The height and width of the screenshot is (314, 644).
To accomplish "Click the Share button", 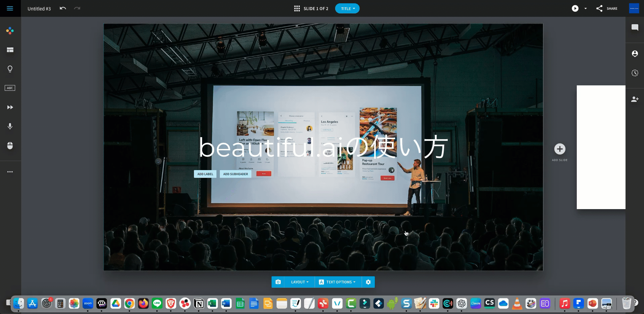I will [x=607, y=8].
